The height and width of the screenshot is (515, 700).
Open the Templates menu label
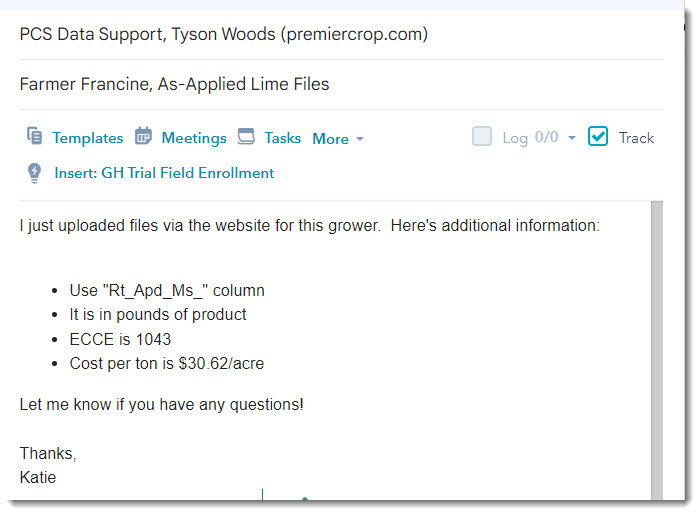tap(88, 138)
